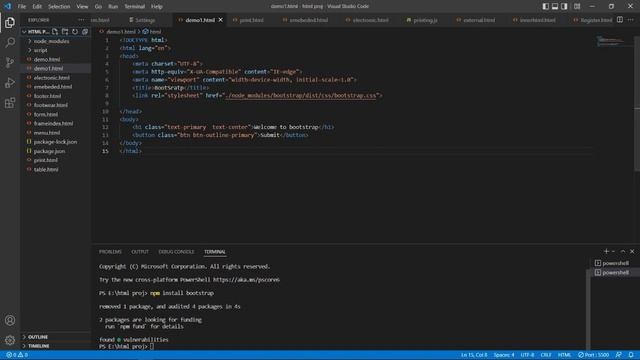This screenshot has height=360, width=640.
Task: Open the Accounts menu icon
Action: tap(10, 320)
